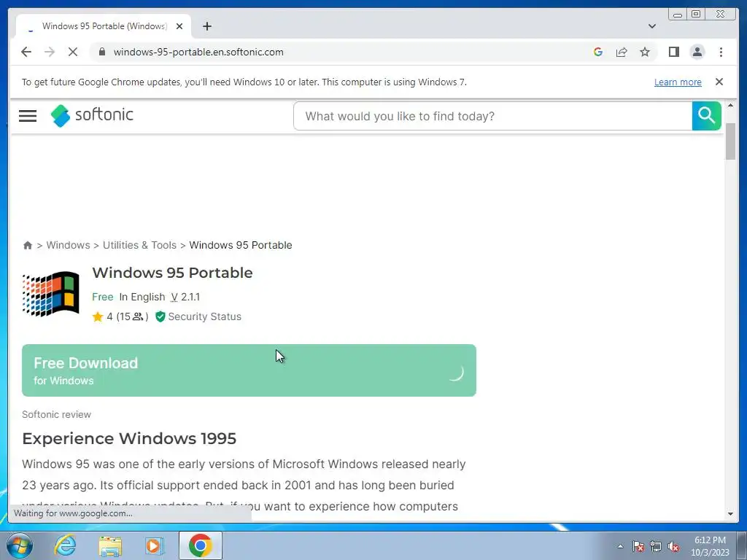Click the address bar URL
Image resolution: width=747 pixels, height=560 pixels.
(x=198, y=52)
